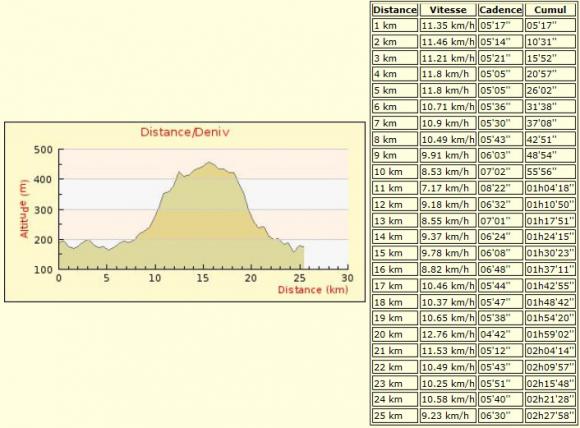Select the 02h09'57'' cumulative cell
Screen dimensions: 580x428
550,367
